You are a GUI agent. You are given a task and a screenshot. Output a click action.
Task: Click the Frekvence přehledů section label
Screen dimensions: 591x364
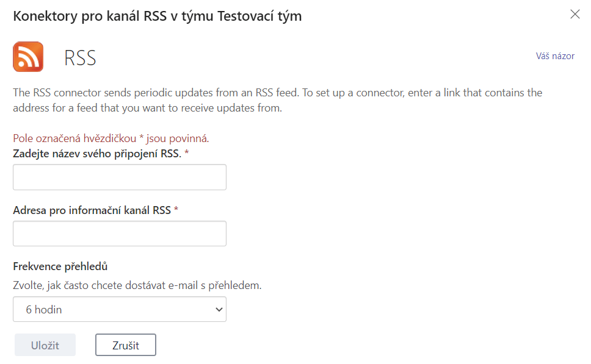coord(60,266)
